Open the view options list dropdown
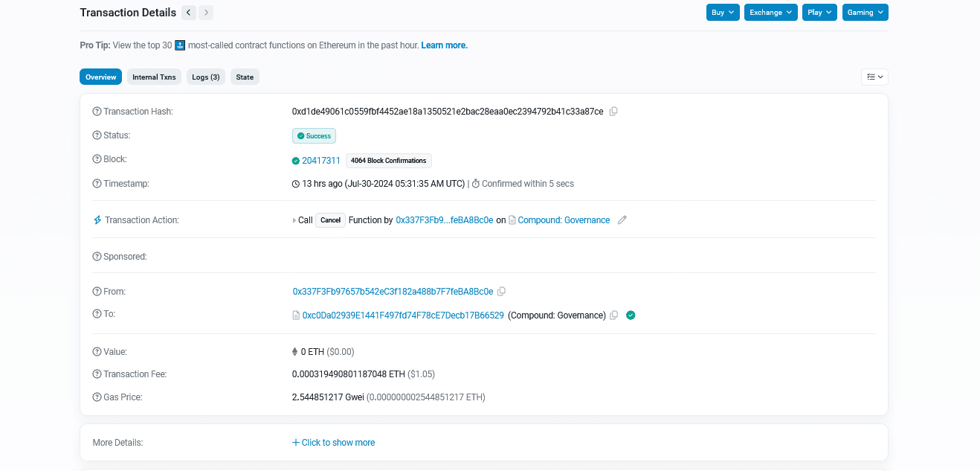 874,77
